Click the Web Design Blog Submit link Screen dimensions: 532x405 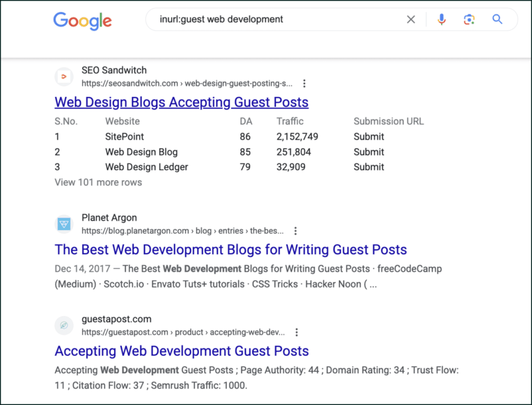click(x=368, y=152)
